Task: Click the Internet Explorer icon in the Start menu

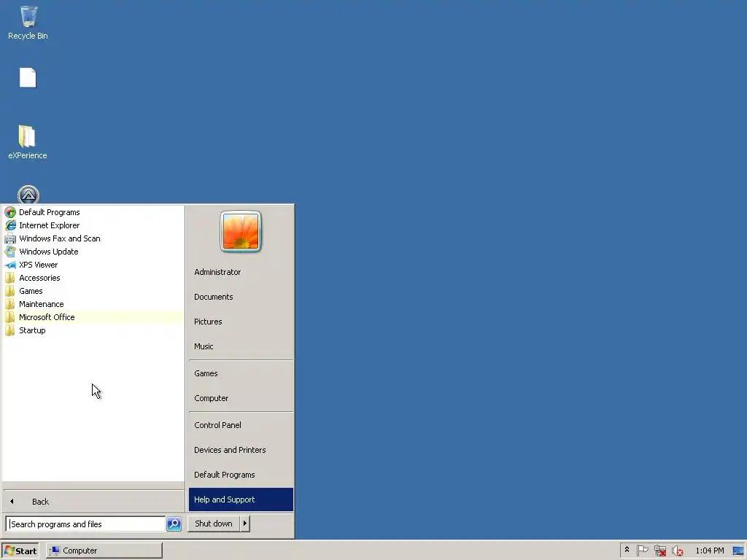Action: [10, 225]
